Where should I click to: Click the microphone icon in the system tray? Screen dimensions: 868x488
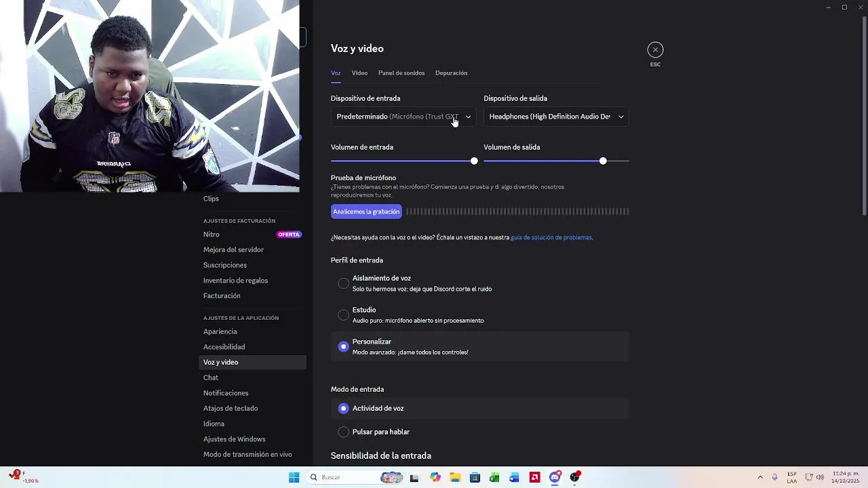[x=774, y=478]
